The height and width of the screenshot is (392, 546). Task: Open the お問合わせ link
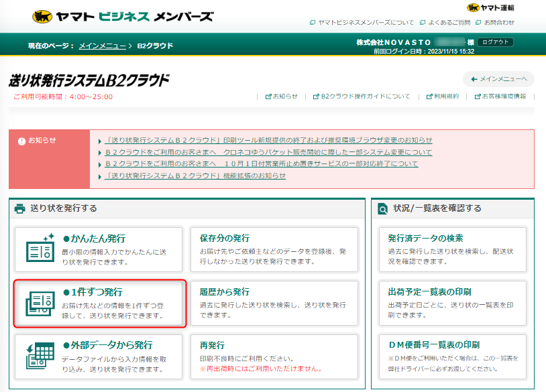coord(499,23)
